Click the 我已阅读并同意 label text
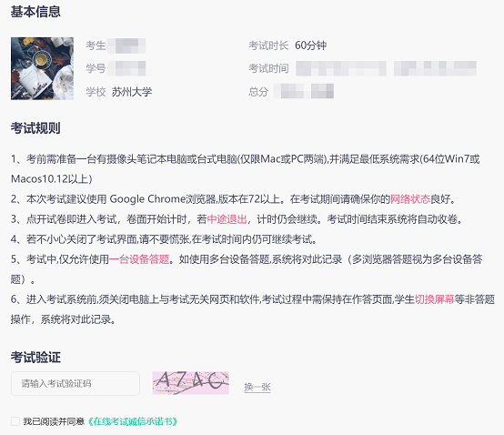Image resolution: width=504 pixels, height=435 pixels. (x=54, y=421)
